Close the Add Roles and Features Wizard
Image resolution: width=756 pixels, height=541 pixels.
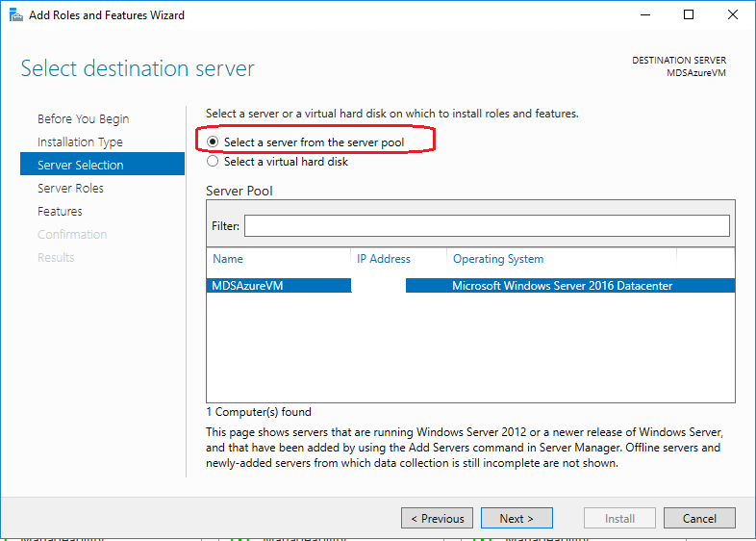click(733, 15)
